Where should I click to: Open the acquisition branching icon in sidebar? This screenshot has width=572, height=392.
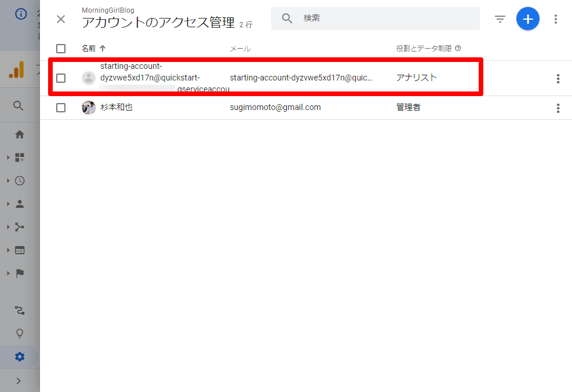pos(20,227)
